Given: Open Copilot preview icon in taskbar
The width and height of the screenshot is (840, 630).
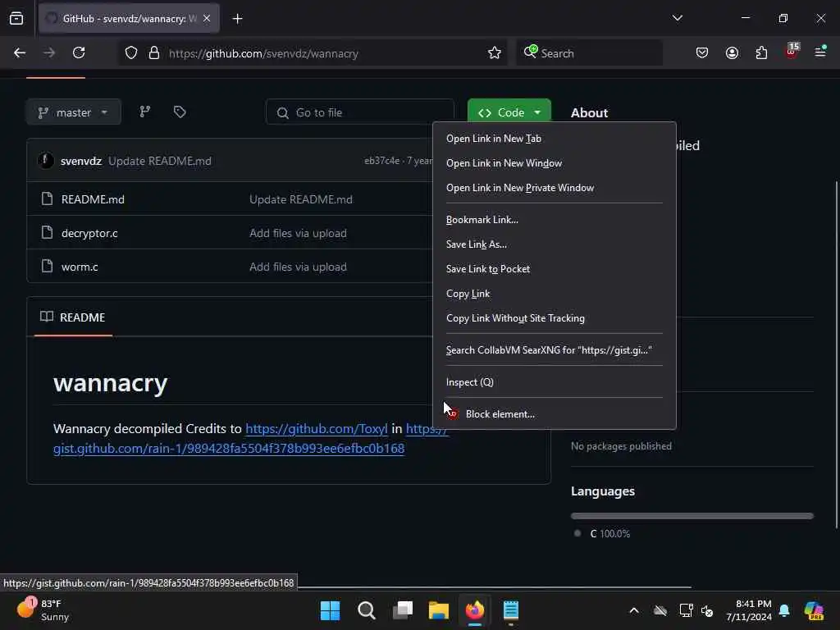Looking at the screenshot, I should tap(814, 610).
